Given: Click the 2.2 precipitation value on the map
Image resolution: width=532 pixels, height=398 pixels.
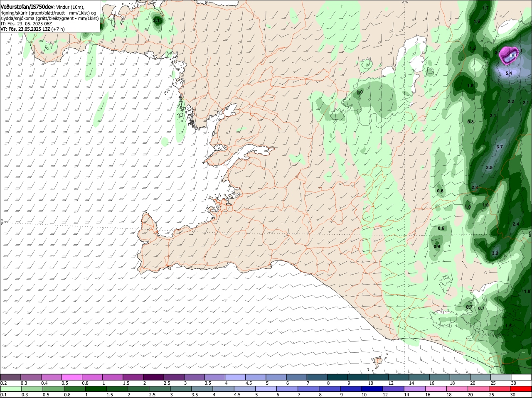Looking at the screenshot, I should pos(511,101).
